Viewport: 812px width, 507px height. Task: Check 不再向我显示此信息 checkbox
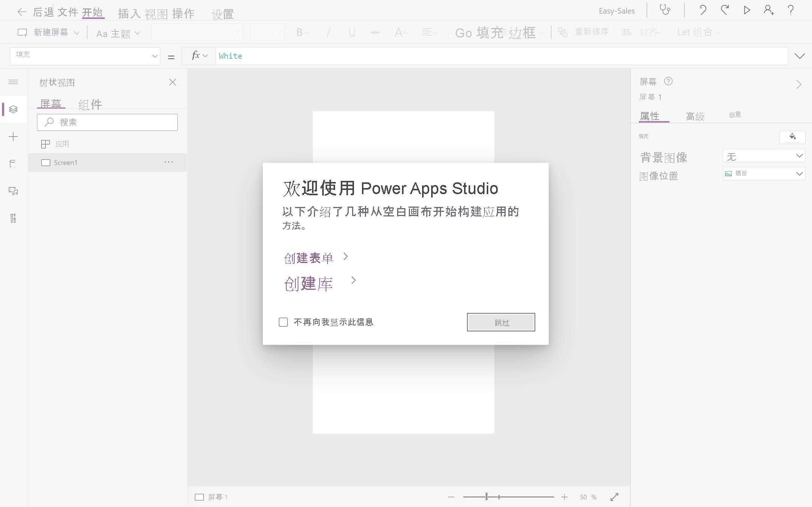click(x=283, y=322)
